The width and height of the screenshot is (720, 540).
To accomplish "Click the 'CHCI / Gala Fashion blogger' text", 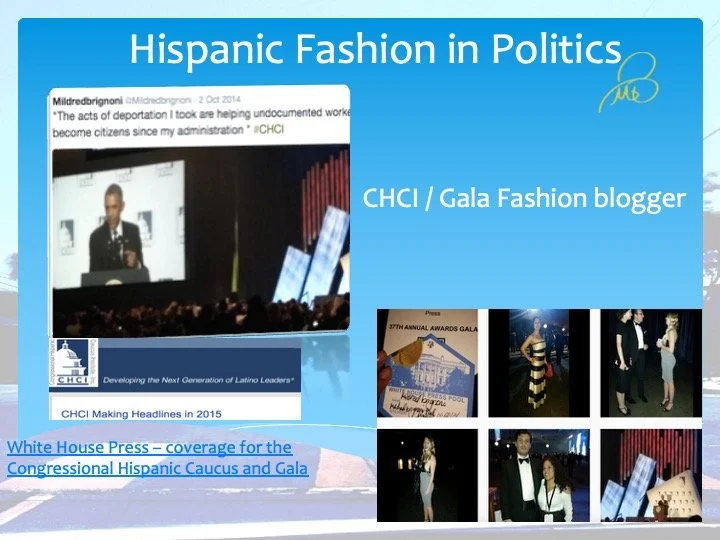I will point(524,199).
